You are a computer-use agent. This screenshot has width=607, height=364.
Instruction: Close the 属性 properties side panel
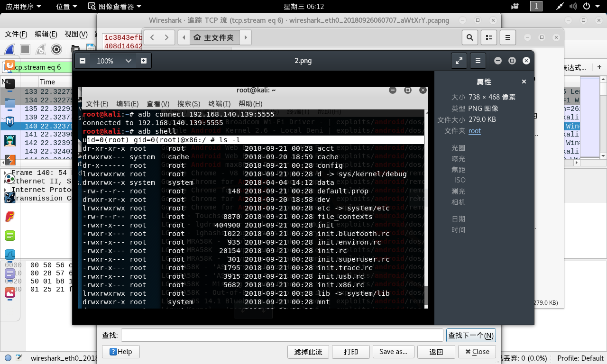(524, 82)
